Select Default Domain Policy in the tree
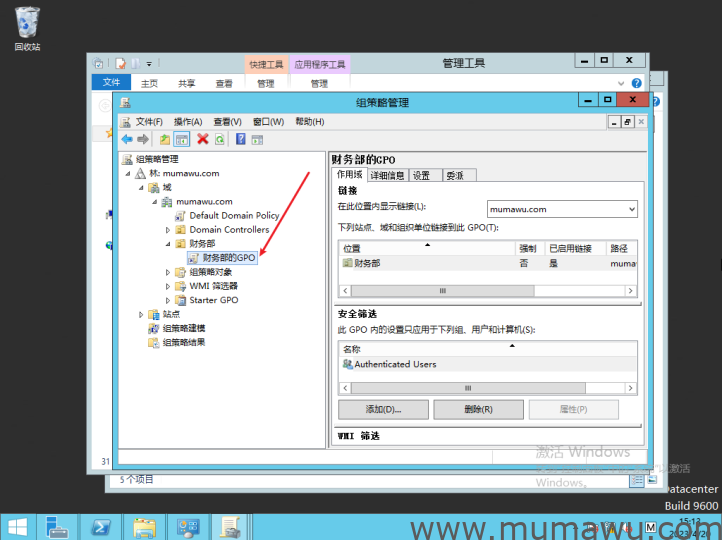Viewport: 722px width, 540px height. coord(234,215)
